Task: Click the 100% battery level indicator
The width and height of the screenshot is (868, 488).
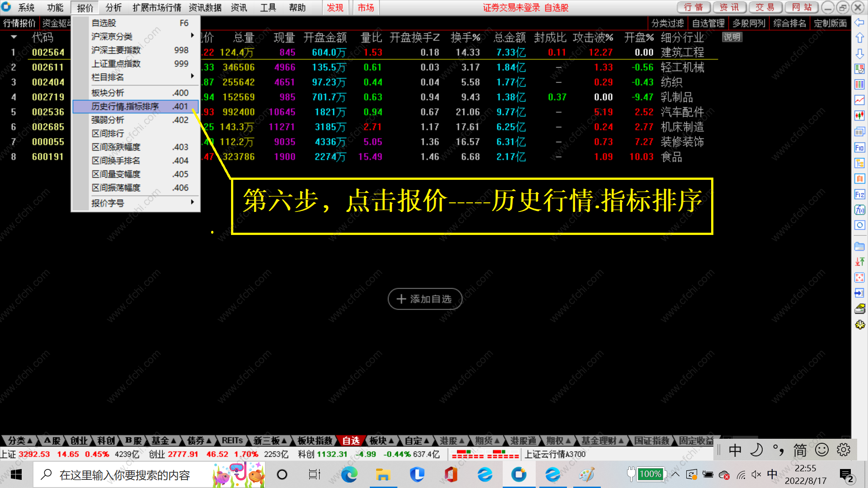Action: pos(650,474)
